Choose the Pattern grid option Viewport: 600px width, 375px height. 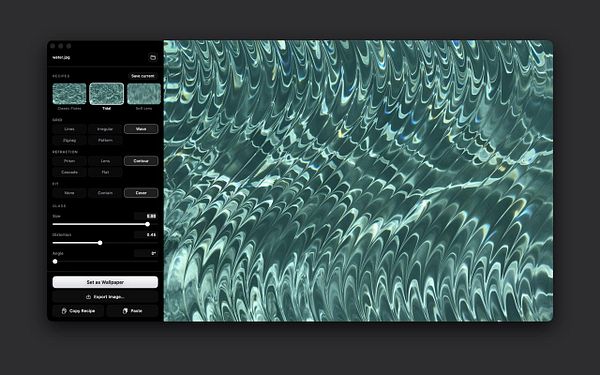[x=105, y=140]
